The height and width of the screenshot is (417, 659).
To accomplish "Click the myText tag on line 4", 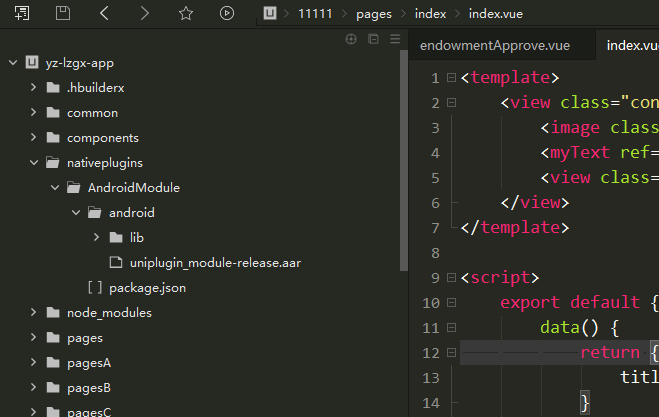I will (x=580, y=153).
